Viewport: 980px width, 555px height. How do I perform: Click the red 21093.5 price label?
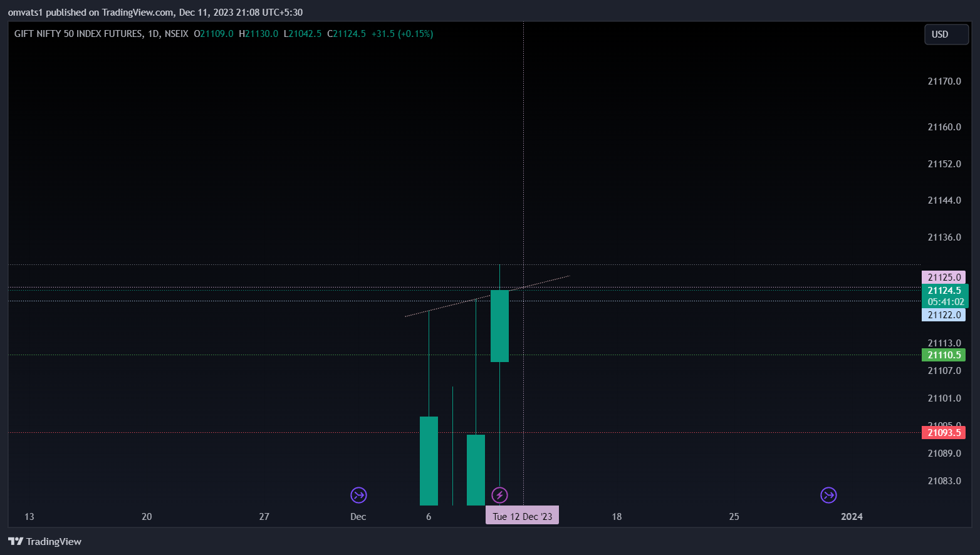click(x=944, y=433)
